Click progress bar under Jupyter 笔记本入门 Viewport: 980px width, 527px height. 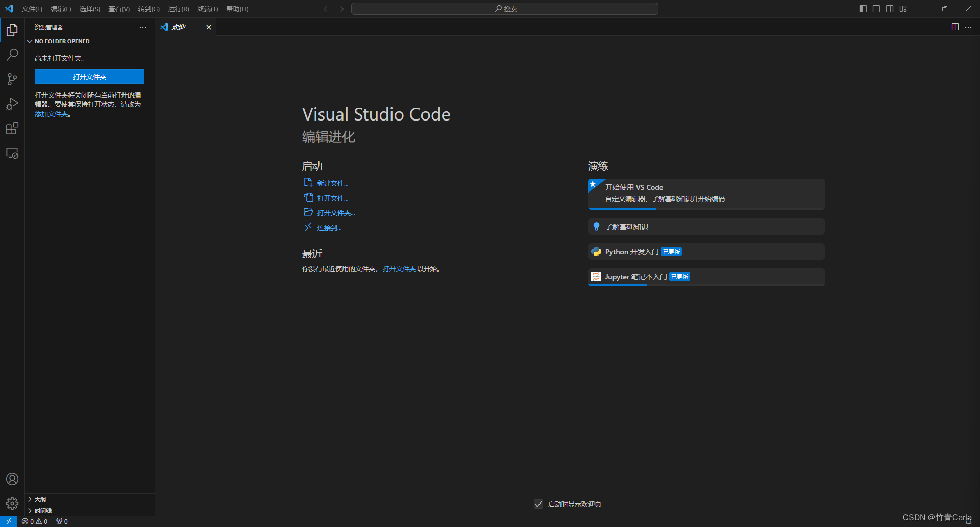point(706,285)
